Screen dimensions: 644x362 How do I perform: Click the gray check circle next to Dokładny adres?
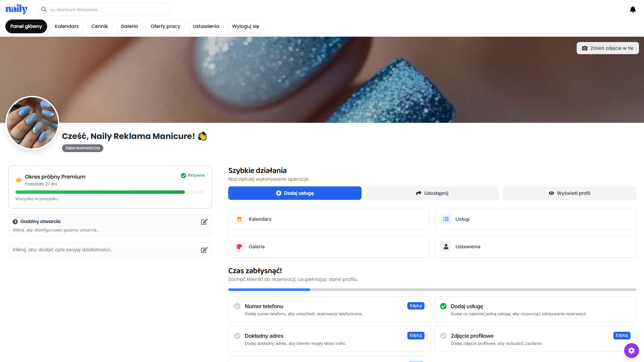237,336
